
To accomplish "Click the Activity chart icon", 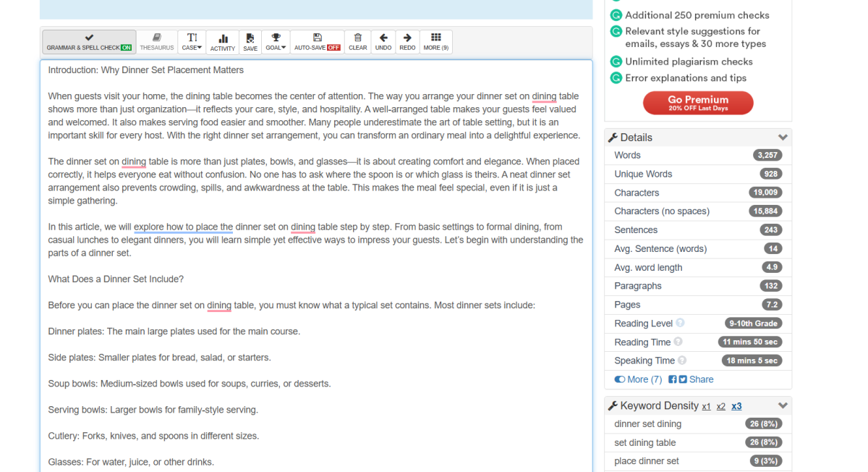I will (x=223, y=42).
